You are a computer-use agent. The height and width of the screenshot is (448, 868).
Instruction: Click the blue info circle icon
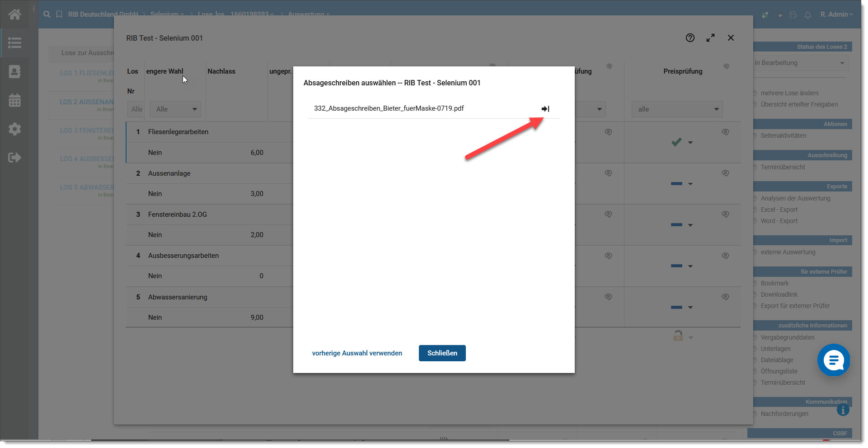[x=843, y=410]
